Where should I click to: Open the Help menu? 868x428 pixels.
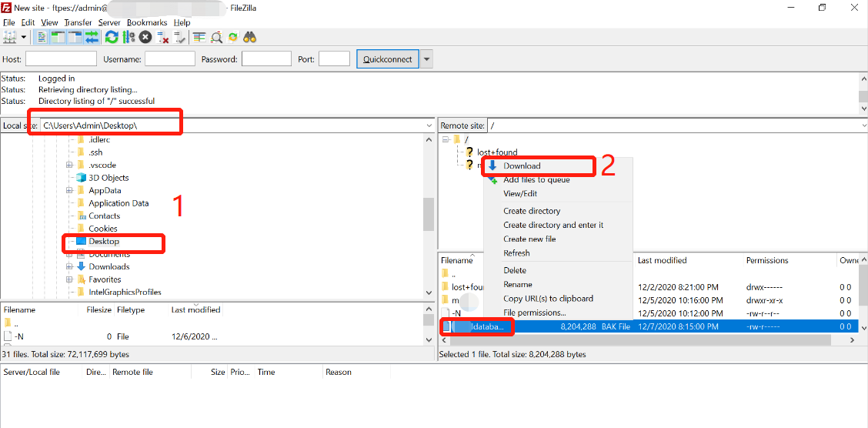point(182,22)
